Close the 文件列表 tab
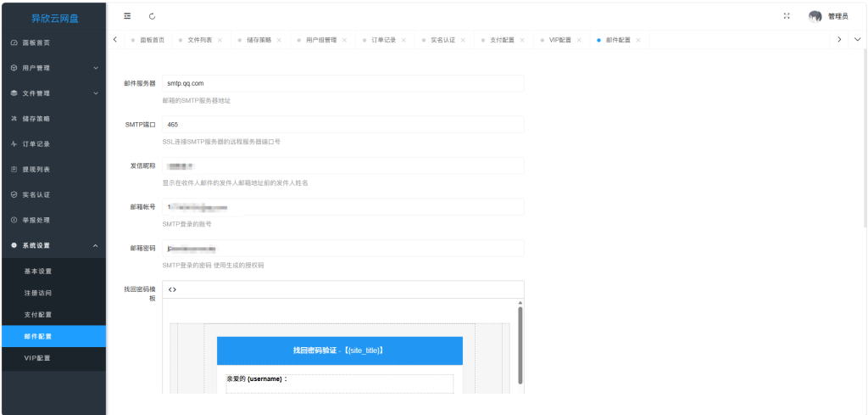This screenshot has width=868, height=415. coord(220,40)
